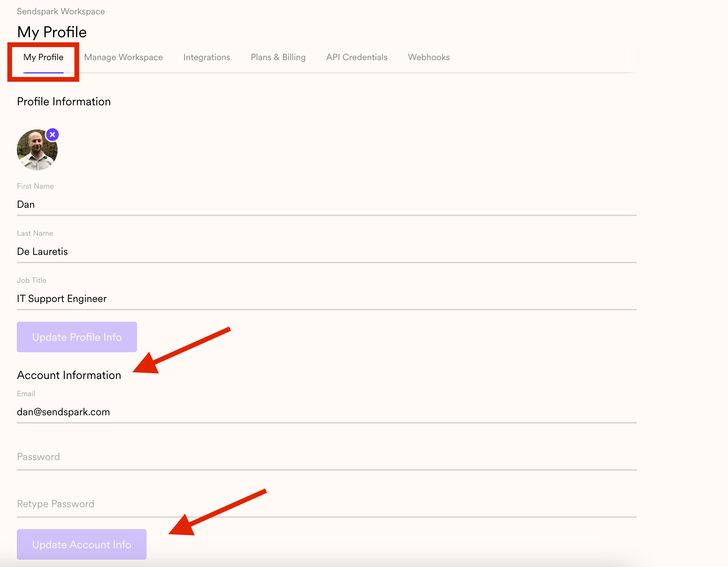This screenshot has height=567, width=728.
Task: Switch to the Webhooks tab
Action: pos(429,57)
